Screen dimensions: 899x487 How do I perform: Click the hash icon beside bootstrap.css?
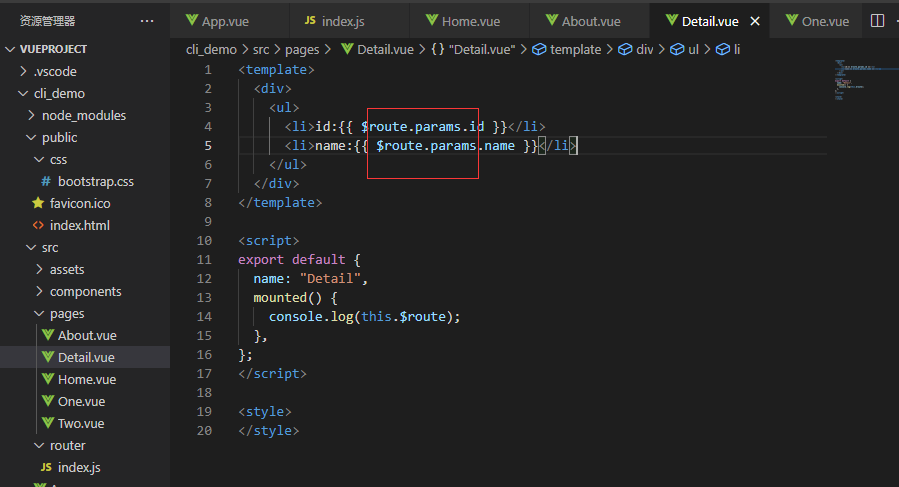point(46,181)
